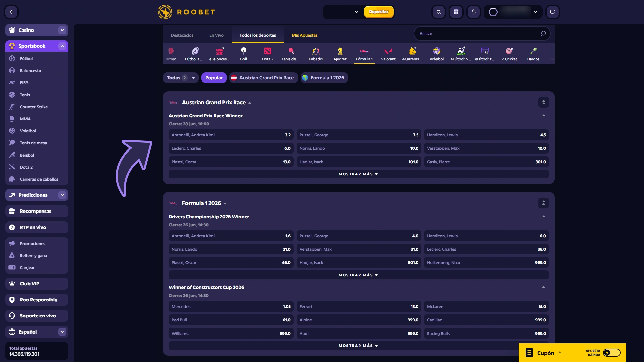Toggle sort control on Austrian Grand Prix card

pyautogui.click(x=543, y=102)
